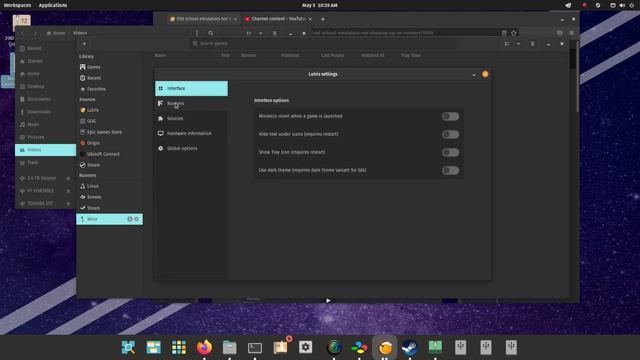
Task: Select the Snes9x runner icon
Action: point(82,197)
